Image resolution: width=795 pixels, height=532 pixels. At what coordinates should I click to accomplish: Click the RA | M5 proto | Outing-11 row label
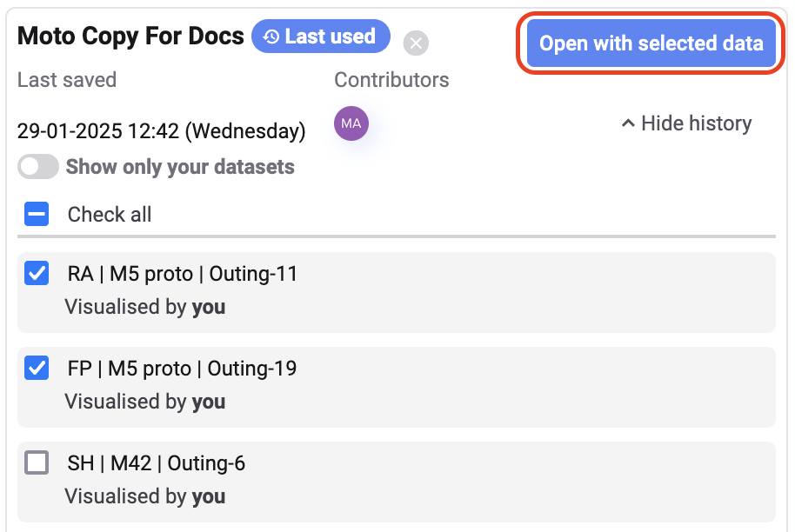click(183, 275)
